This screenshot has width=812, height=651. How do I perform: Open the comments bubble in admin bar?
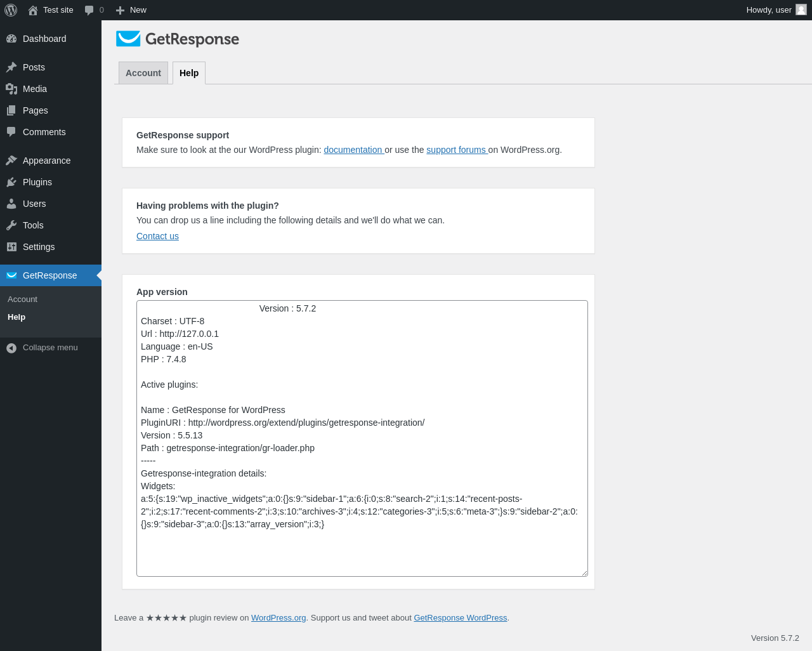point(89,10)
